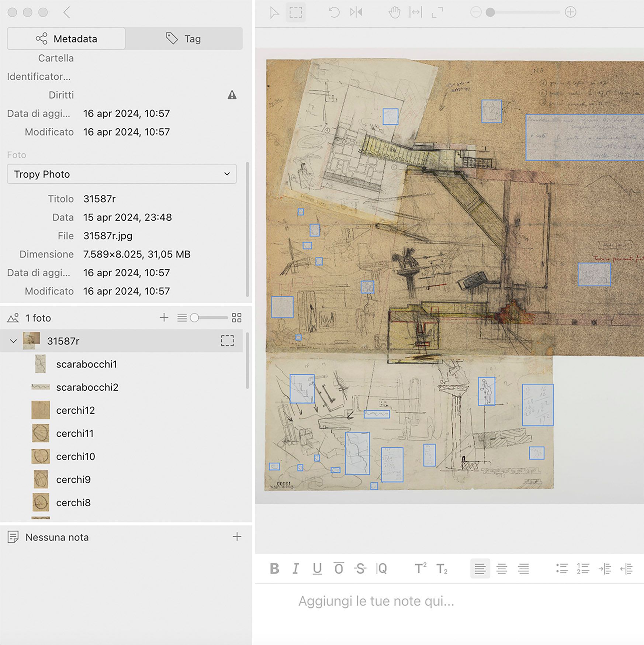The image size is (644, 645).
Task: Insert a bulleted list
Action: 562,569
